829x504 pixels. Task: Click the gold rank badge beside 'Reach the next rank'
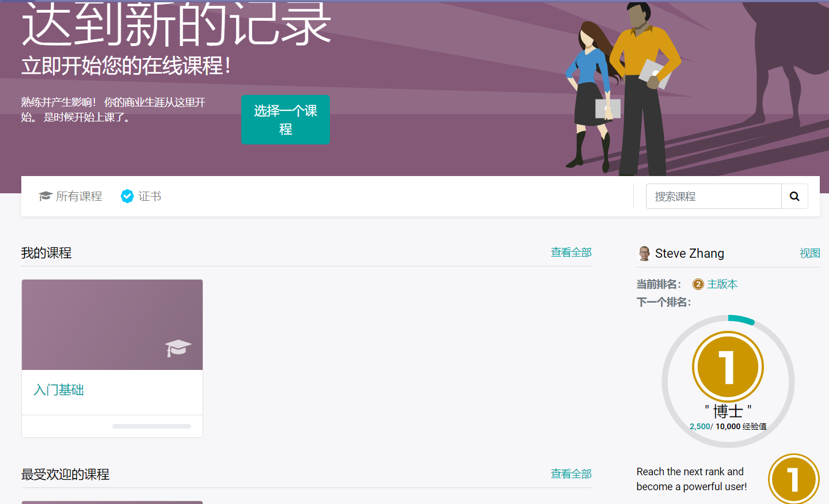pyautogui.click(x=793, y=479)
